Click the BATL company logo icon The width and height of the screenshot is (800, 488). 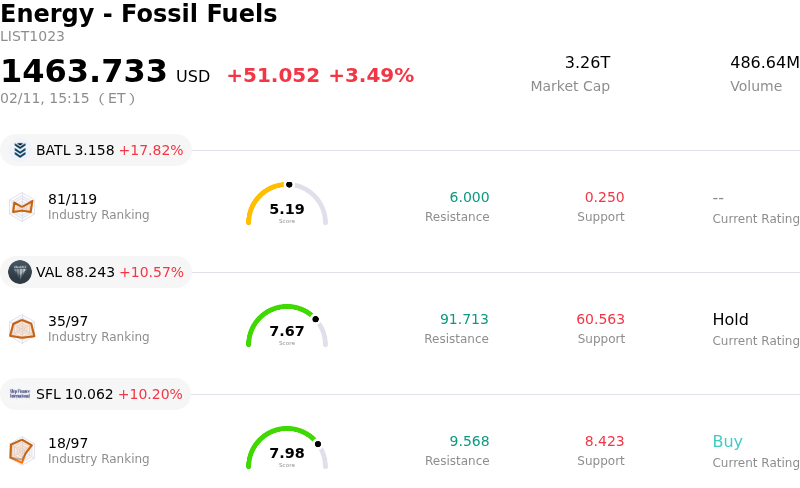point(20,150)
